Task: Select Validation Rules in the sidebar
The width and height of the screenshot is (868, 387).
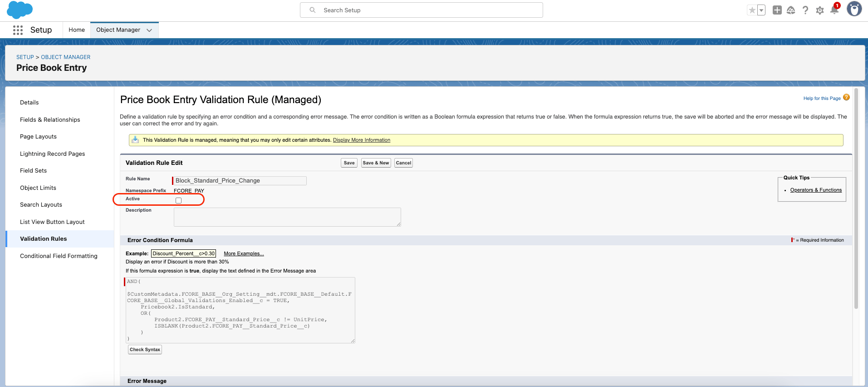Action: (x=60, y=239)
